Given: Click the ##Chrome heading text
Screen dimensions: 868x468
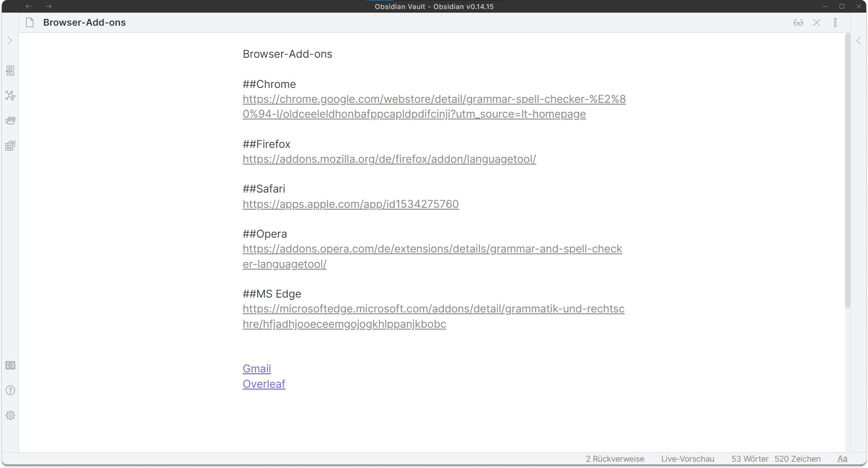Looking at the screenshot, I should pyautogui.click(x=269, y=84).
